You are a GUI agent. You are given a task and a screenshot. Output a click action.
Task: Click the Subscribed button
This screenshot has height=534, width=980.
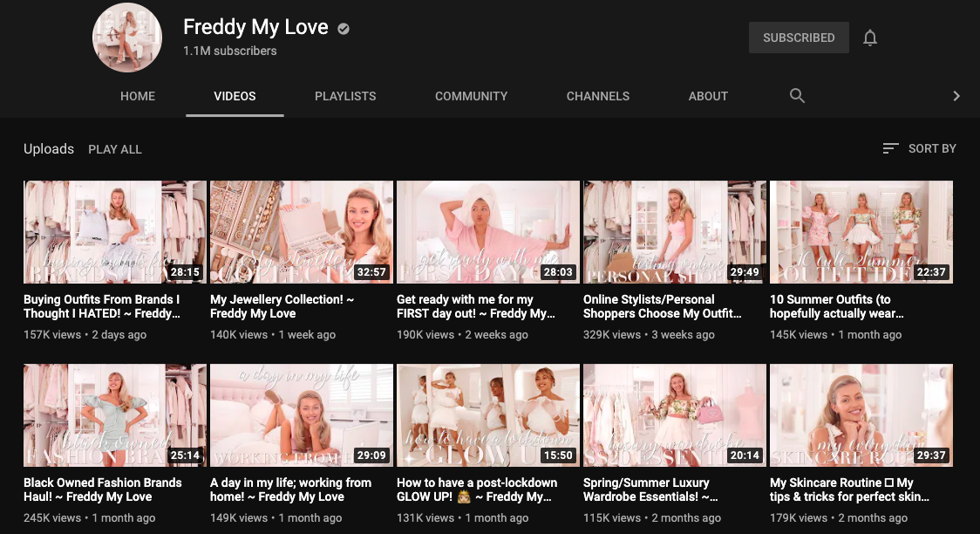tap(799, 38)
